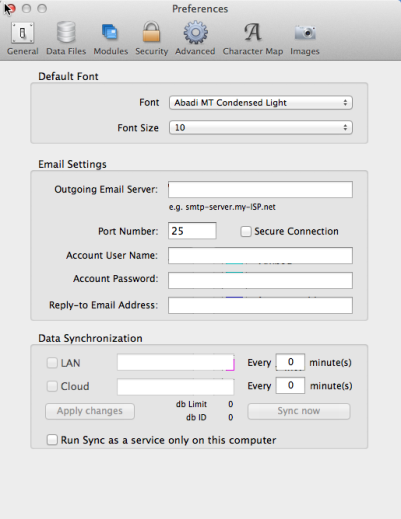
Task: Click the Apply changes button
Action: tap(90, 411)
